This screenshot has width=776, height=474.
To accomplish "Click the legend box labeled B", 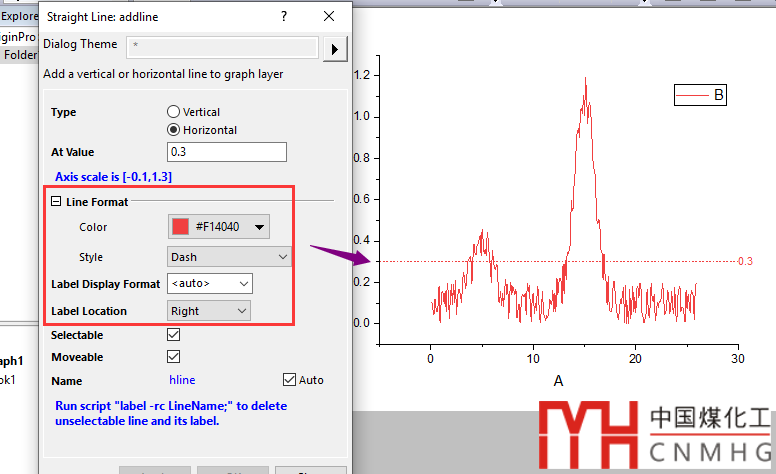I will point(699,96).
